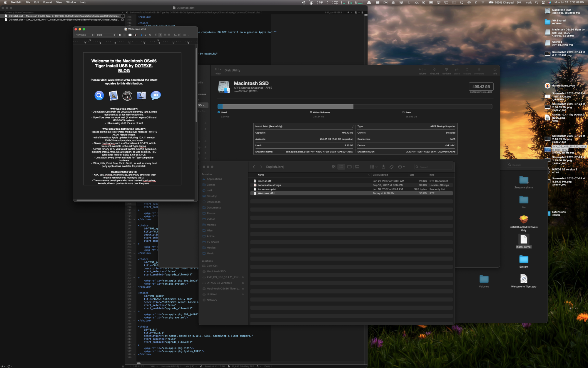Open the View menu in menu bar
This screenshot has width=588, height=368.
59,2
